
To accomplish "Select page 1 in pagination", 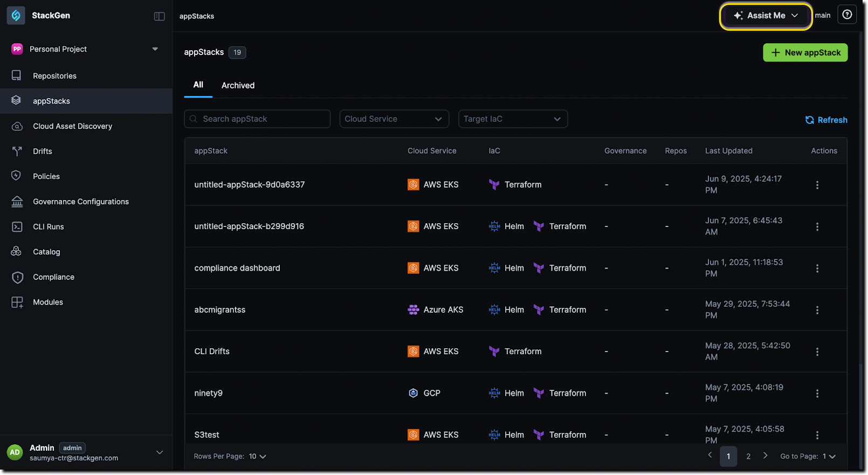I will coord(728,457).
